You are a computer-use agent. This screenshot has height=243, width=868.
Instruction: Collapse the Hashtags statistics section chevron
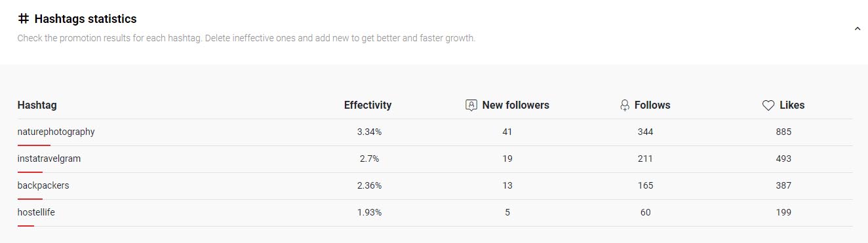(x=857, y=28)
